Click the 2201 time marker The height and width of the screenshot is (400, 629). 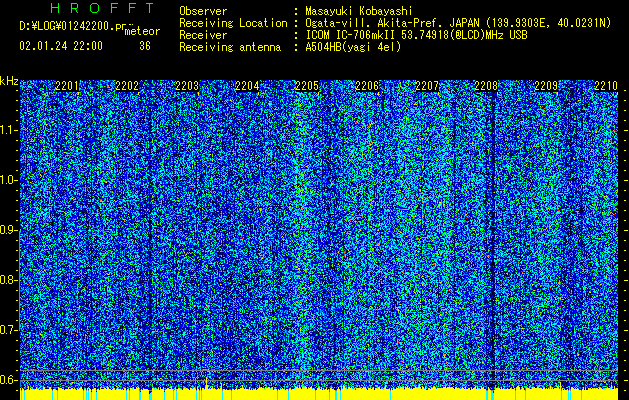click(67, 86)
